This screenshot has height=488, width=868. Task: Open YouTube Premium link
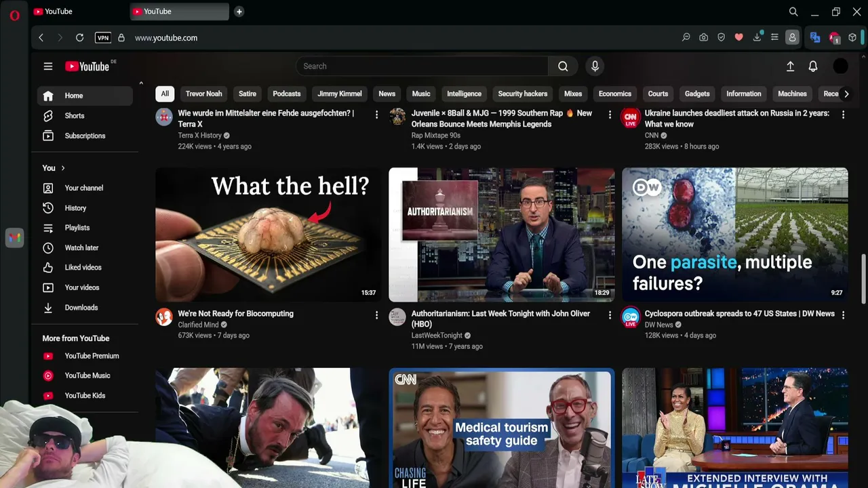click(x=85, y=356)
